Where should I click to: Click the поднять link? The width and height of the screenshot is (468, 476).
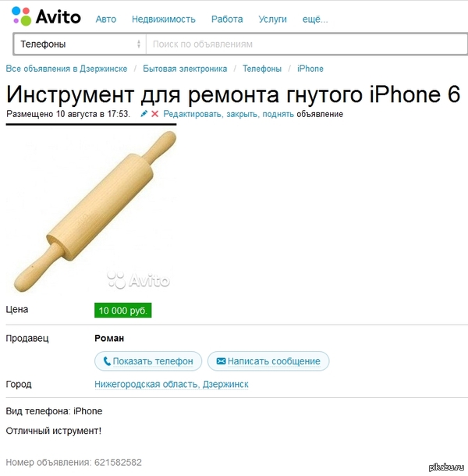tap(278, 114)
